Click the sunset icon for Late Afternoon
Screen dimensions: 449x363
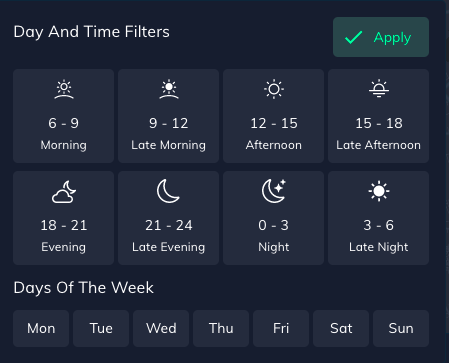point(379,89)
